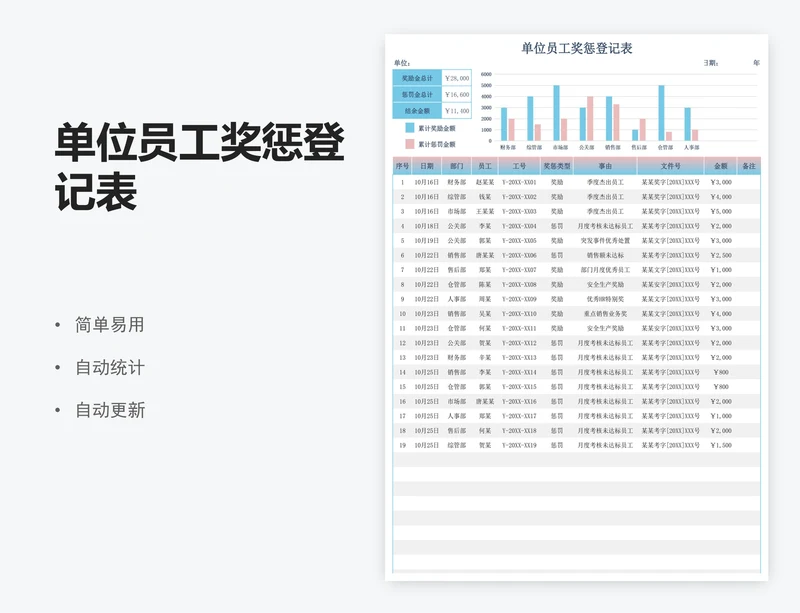Click the 人事部 chart axis label
Screen dimensions: 800x613
pos(691,148)
